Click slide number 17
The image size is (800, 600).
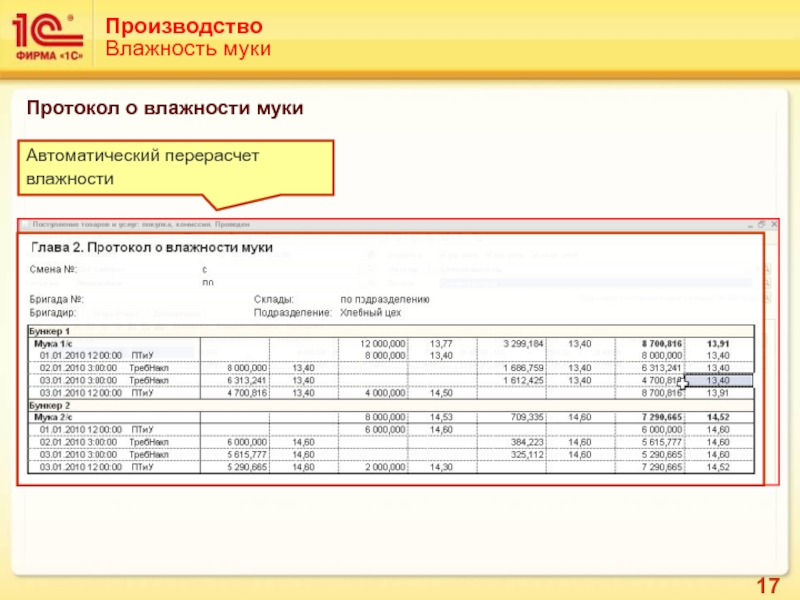(768, 586)
